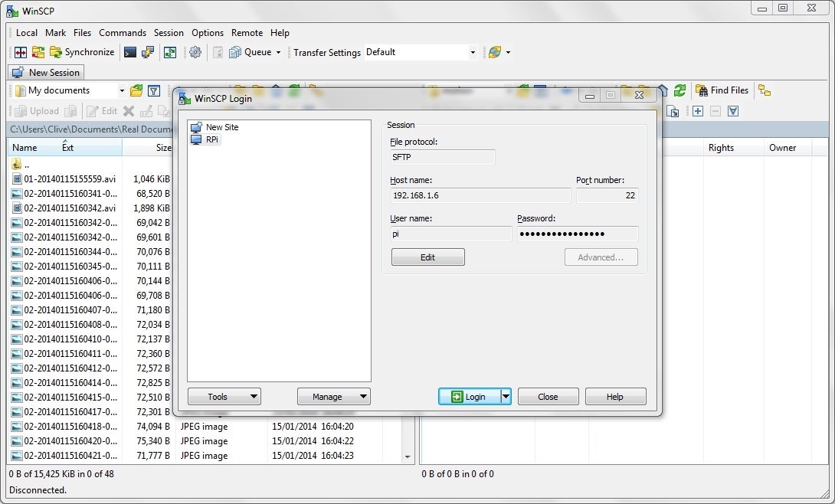Click the Synchronize Browsing folders icon
The width and height of the screenshot is (835, 504).
point(38,52)
